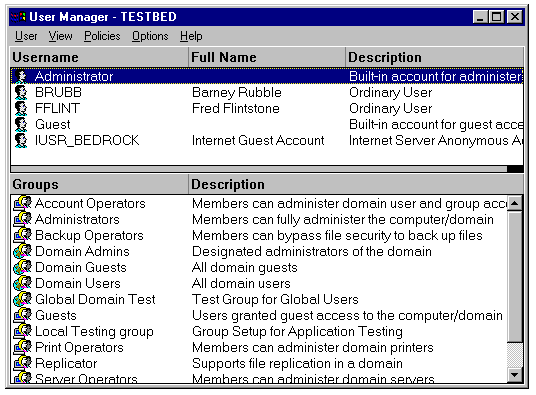Screen dimensions: 536x395
Task: Click the groups list scroll up arrow
Action: tap(514, 203)
